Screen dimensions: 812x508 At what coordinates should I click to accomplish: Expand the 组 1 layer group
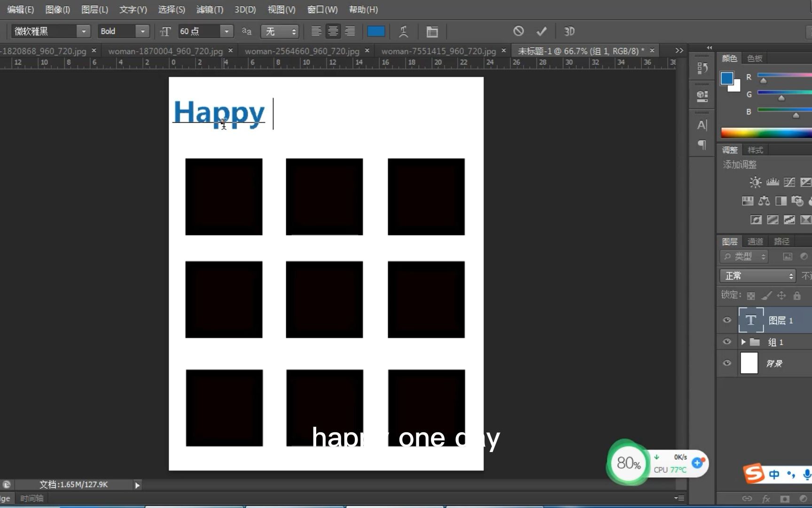743,342
